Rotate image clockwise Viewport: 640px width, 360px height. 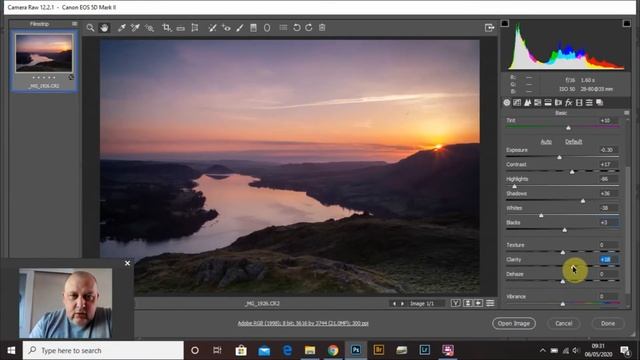coord(309,28)
